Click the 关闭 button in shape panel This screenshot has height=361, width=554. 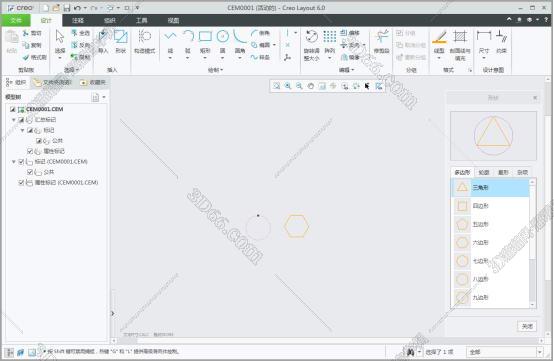coord(527,326)
